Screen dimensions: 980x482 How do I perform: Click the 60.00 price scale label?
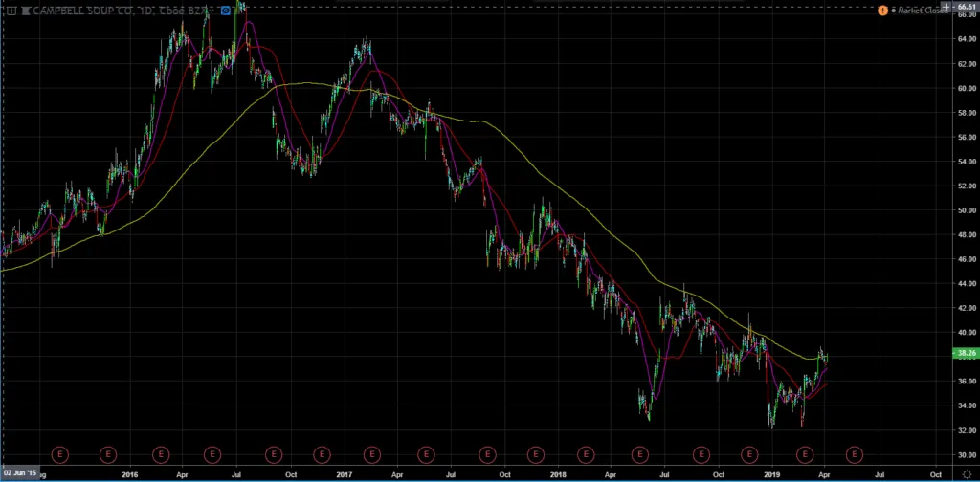pos(967,88)
